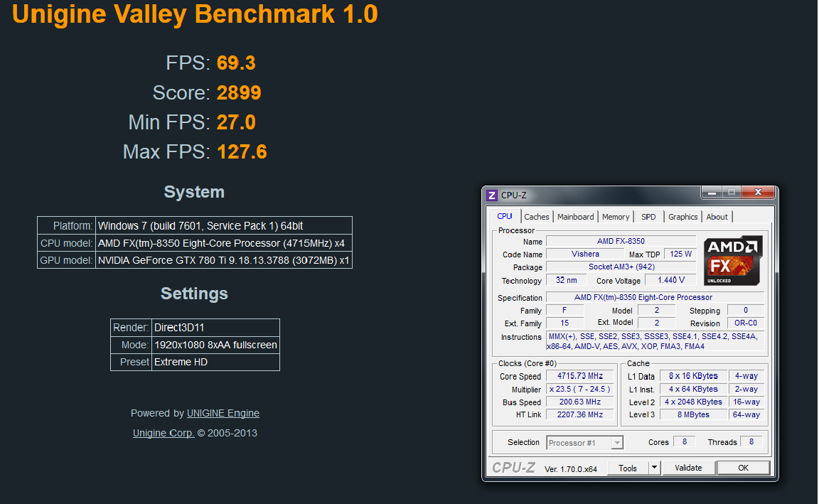Select the Max TDP value 125 W
819x504 pixels.
click(x=680, y=254)
